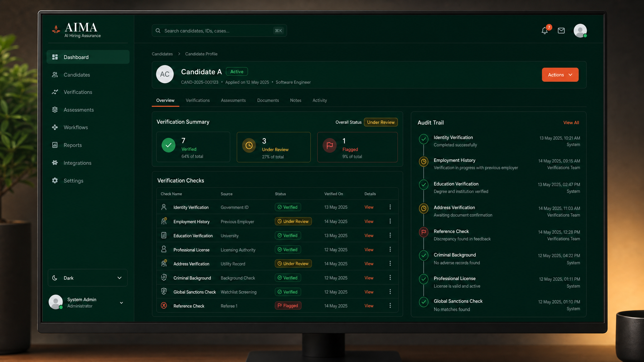Click the Reports chart icon
Image resolution: width=644 pixels, height=362 pixels.
click(x=55, y=145)
